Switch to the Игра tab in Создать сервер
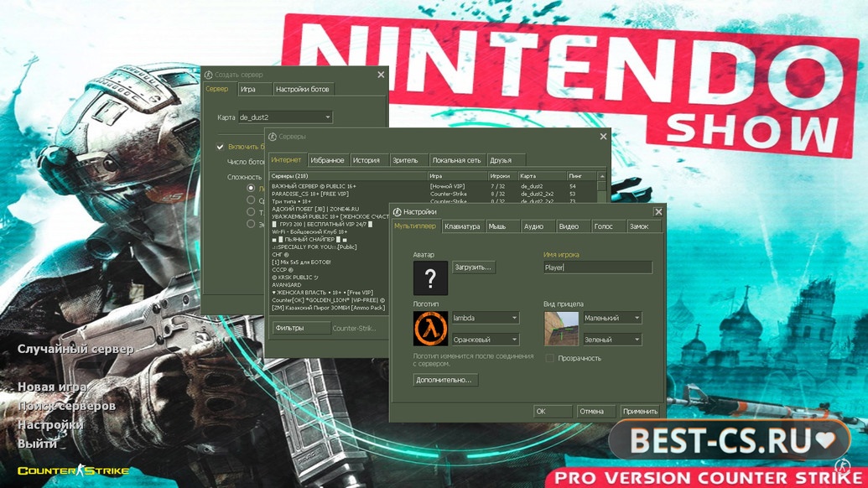Screen dimensions: 868x488 [x=254, y=89]
